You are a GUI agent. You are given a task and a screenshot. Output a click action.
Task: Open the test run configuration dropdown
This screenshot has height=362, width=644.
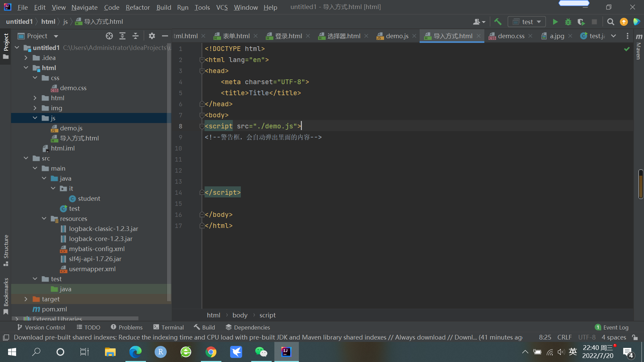click(527, 22)
